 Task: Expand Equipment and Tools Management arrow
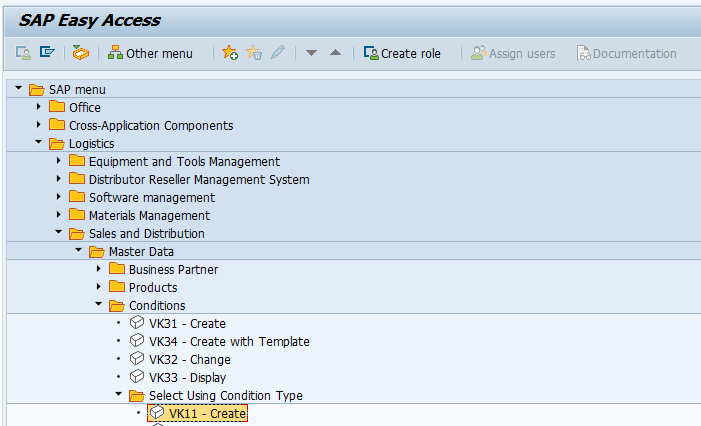point(59,160)
